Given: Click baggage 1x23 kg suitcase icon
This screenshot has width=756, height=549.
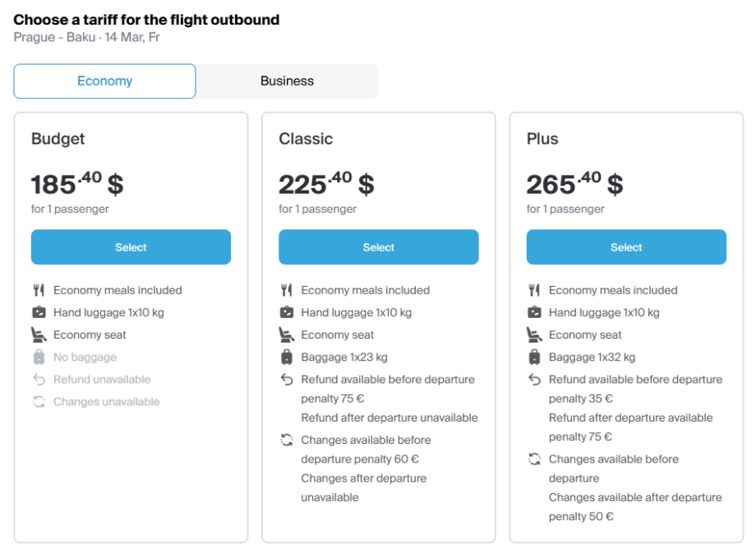Looking at the screenshot, I should click(286, 358).
